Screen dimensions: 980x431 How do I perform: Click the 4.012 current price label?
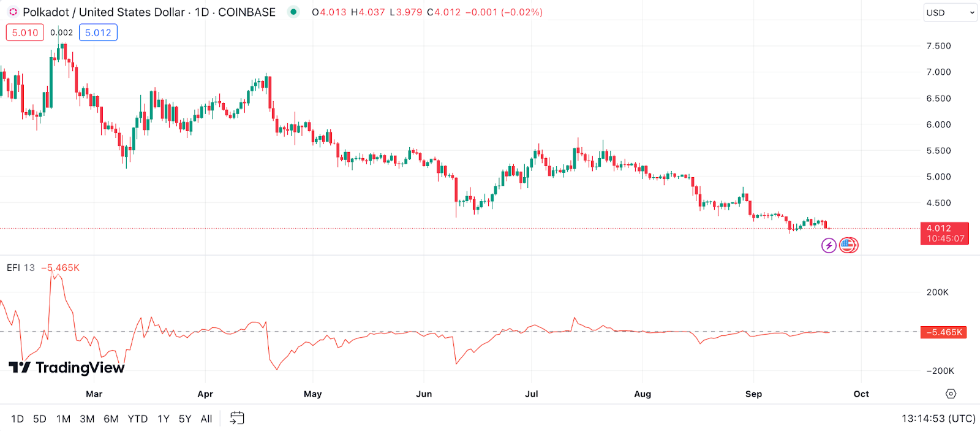pos(944,234)
